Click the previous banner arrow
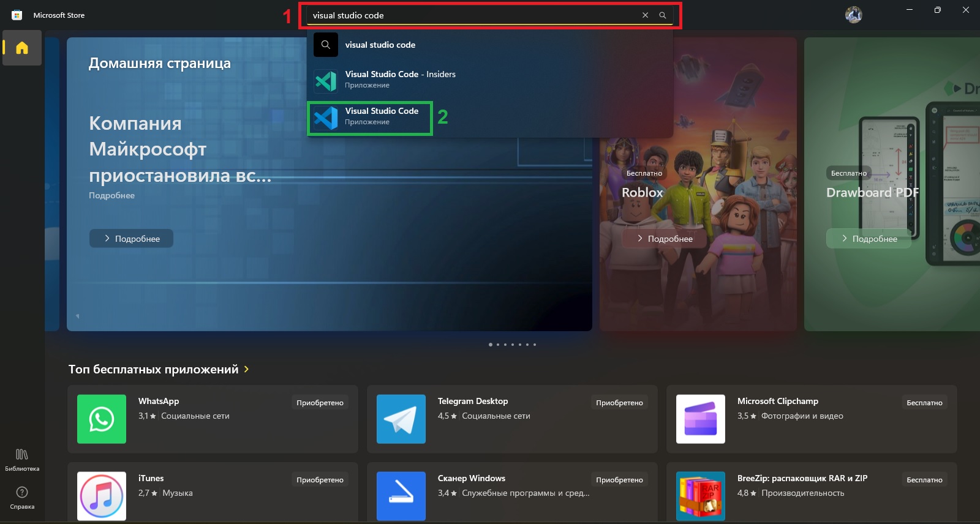Image resolution: width=980 pixels, height=524 pixels. click(77, 316)
